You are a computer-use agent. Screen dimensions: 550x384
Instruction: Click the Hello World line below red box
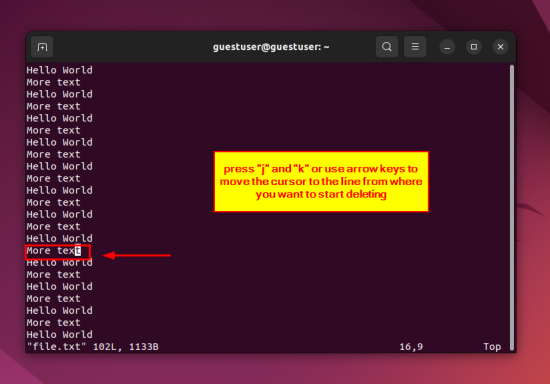click(60, 263)
